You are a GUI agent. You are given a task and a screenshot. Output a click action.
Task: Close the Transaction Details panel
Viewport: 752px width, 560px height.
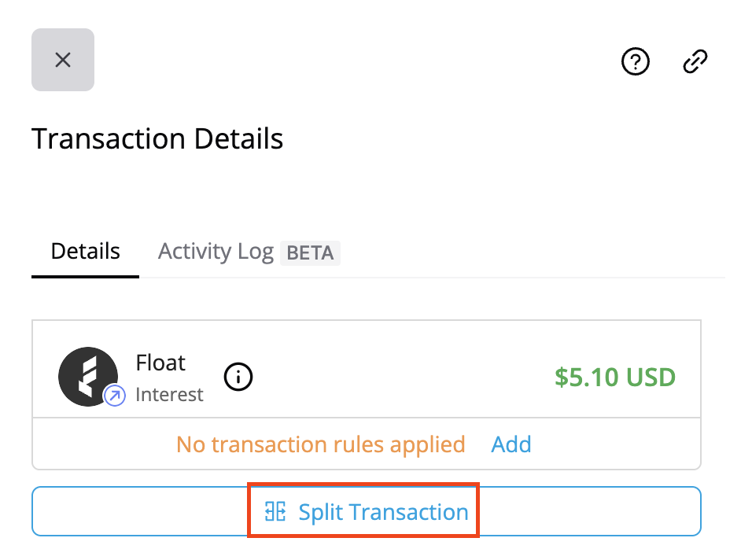(x=62, y=60)
